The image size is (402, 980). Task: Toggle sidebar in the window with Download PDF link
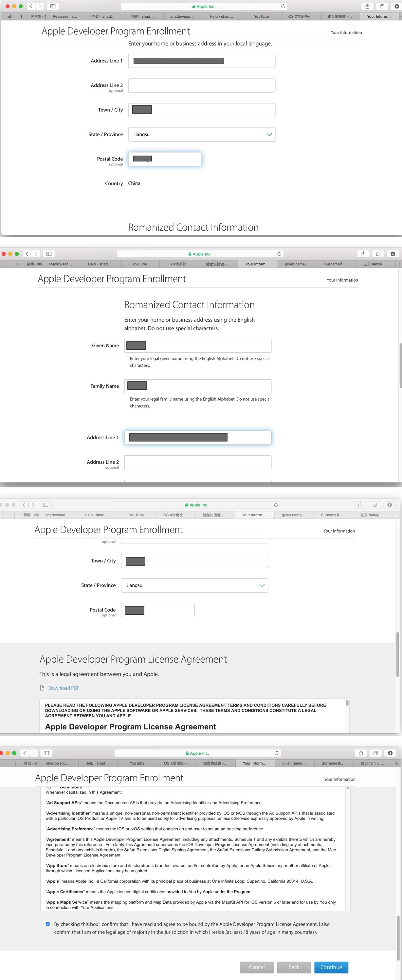(x=46, y=505)
